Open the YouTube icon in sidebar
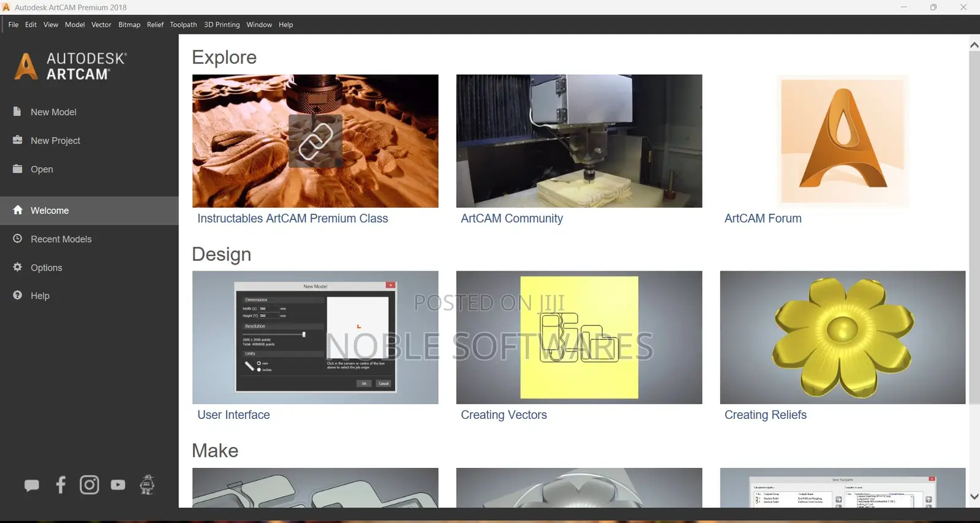This screenshot has width=980, height=523. 118,485
